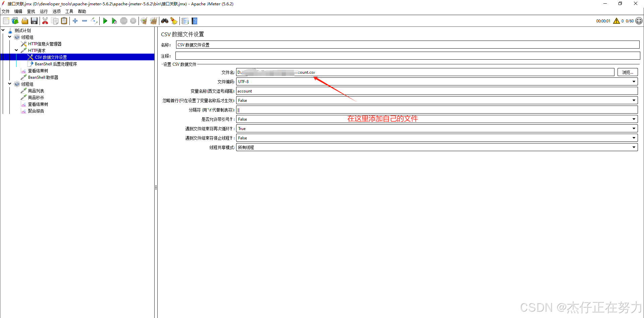Open the 运行 menu
The height and width of the screenshot is (318, 644).
[44, 11]
